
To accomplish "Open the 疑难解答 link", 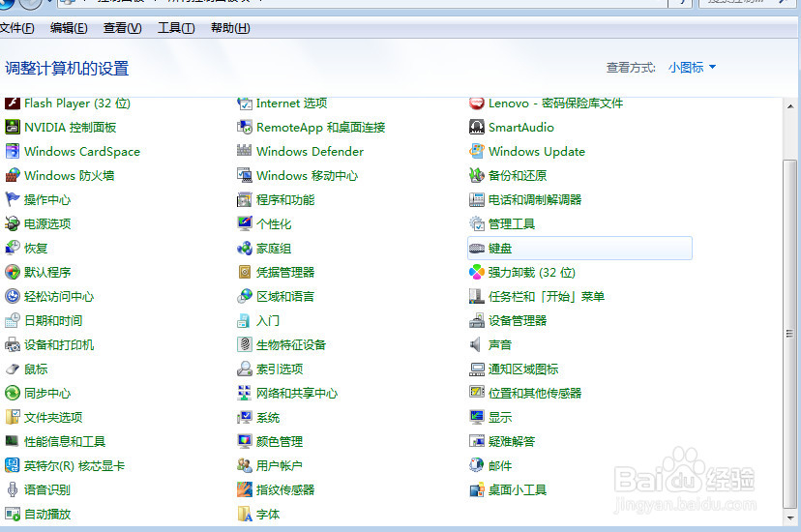I will coord(512,442).
